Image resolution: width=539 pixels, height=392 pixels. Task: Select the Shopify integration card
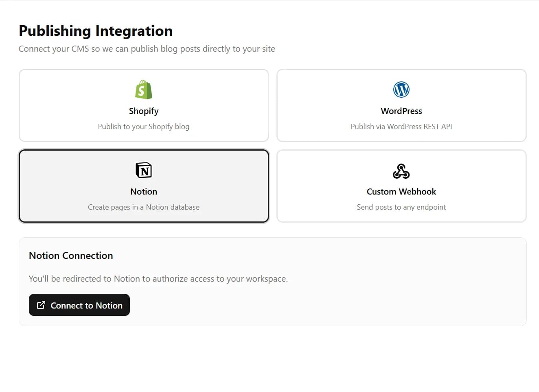pyautogui.click(x=144, y=105)
